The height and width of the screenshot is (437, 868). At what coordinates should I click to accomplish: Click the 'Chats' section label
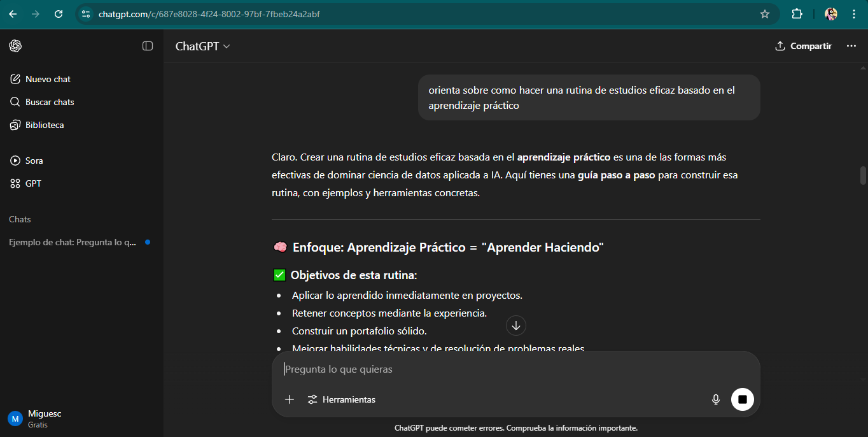click(20, 219)
